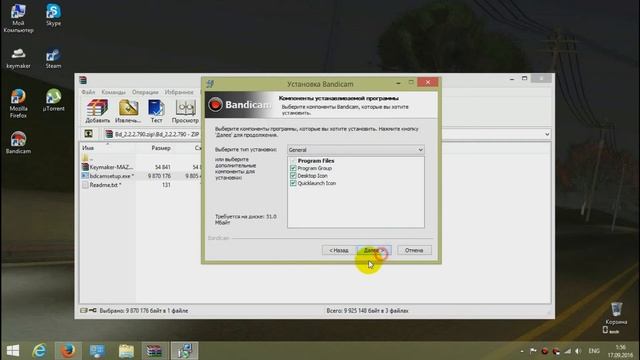This screenshot has height=360, width=640.
Task: Open the computer icon on the taskbar
Action: [x=97, y=351]
